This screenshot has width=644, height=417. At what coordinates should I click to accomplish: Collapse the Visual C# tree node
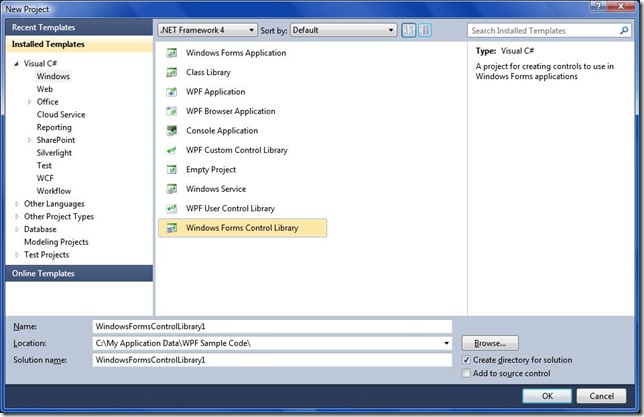click(16, 64)
